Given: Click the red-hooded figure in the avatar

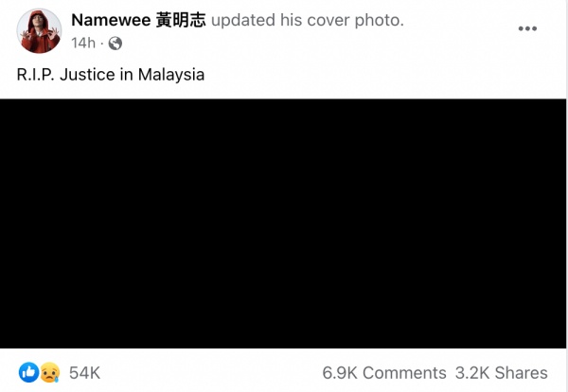Looking at the screenshot, I should [x=39, y=32].
